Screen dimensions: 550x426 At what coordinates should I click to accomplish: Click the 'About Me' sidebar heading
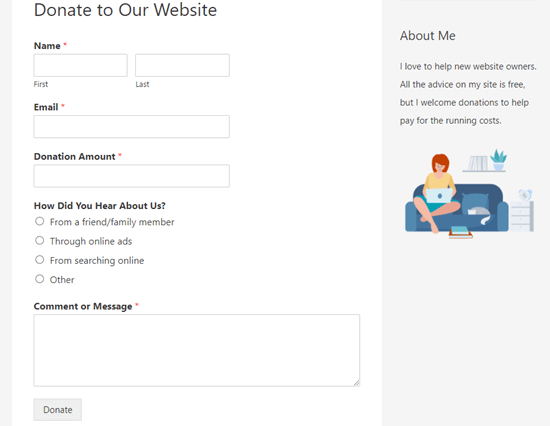coord(428,36)
